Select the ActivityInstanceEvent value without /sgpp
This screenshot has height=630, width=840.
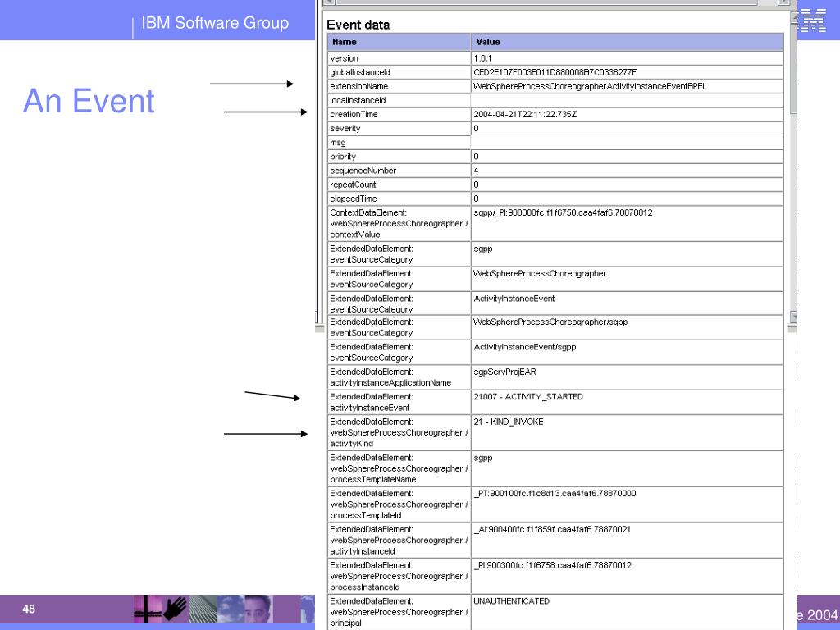(x=514, y=299)
